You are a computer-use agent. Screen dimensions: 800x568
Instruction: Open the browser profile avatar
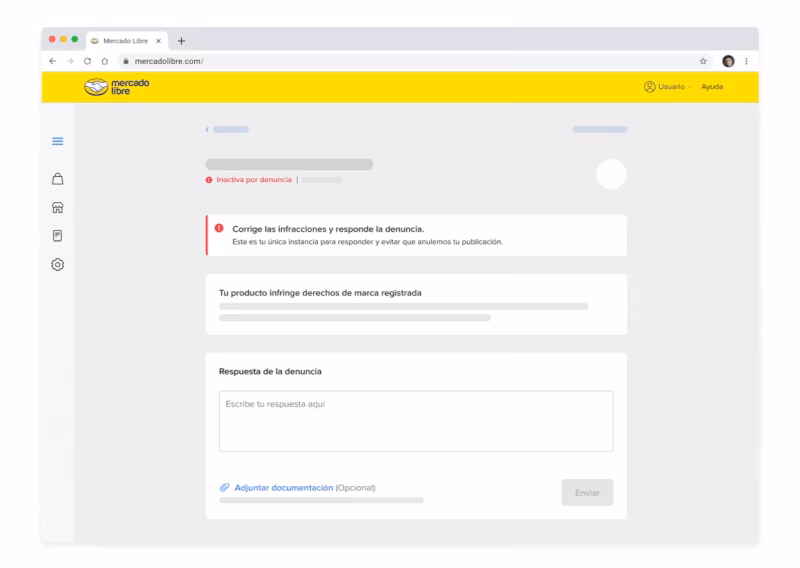pos(726,61)
